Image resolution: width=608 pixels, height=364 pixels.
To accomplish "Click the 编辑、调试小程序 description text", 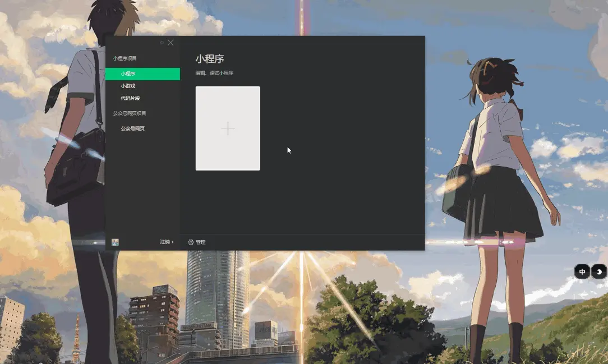I will tap(214, 73).
